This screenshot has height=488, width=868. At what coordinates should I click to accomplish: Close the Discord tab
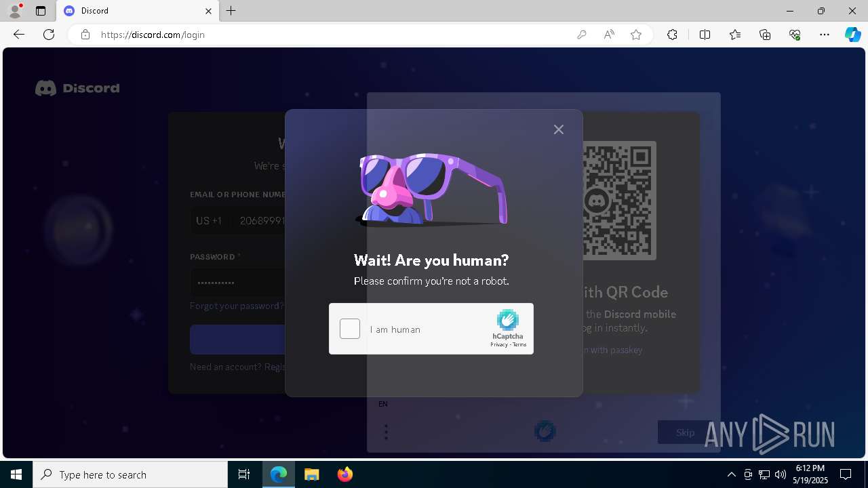208,11
